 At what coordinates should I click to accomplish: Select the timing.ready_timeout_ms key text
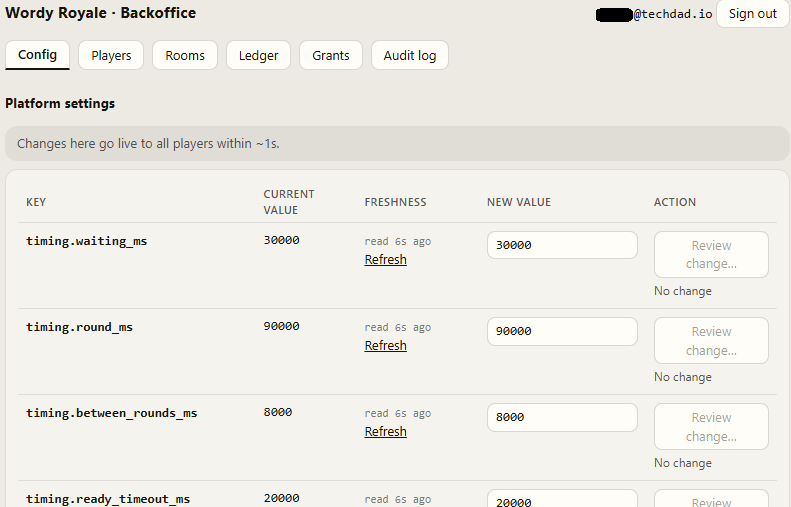point(108,499)
